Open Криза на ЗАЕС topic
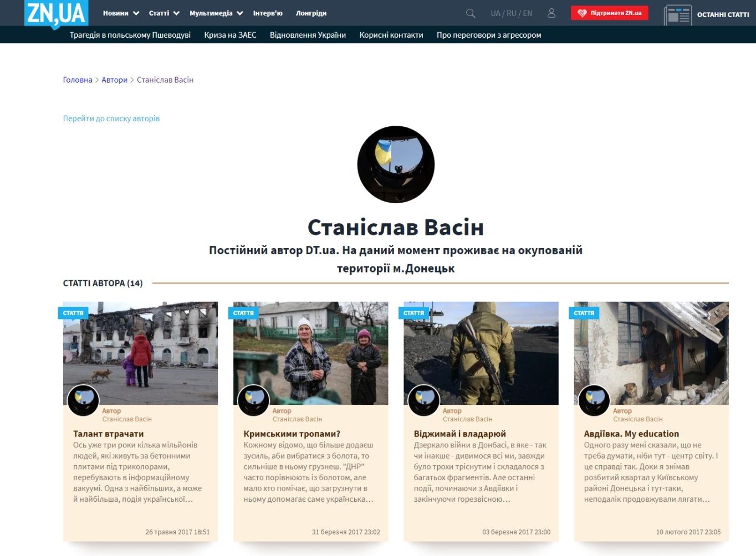 (230, 35)
